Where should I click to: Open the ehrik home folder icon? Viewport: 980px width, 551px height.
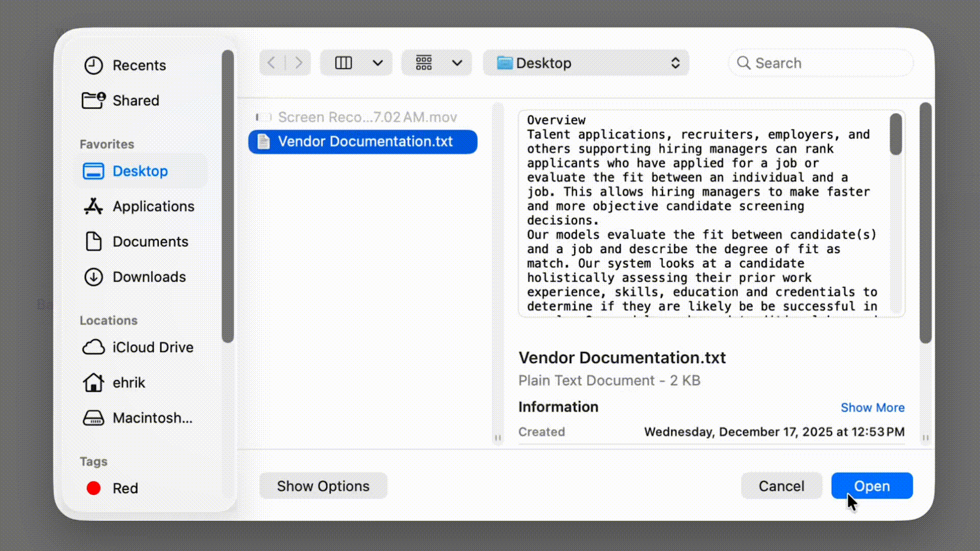coord(93,383)
